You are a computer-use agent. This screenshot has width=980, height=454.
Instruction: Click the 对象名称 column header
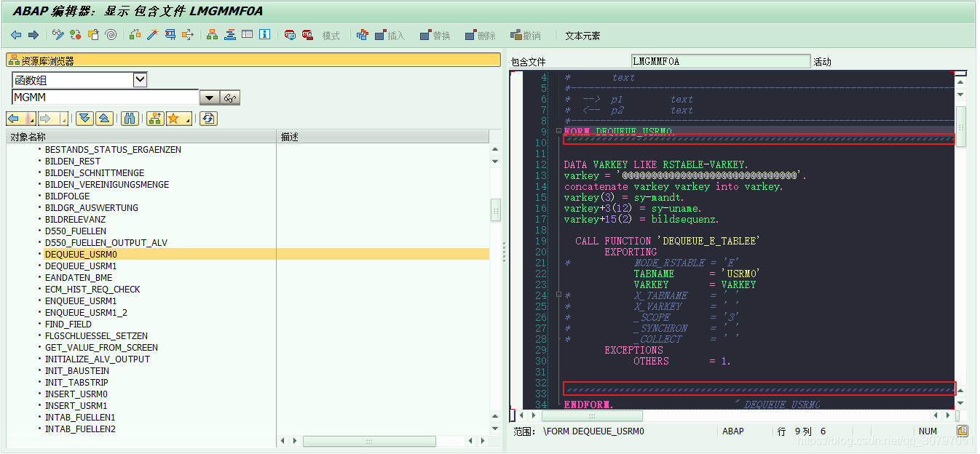tap(141, 137)
